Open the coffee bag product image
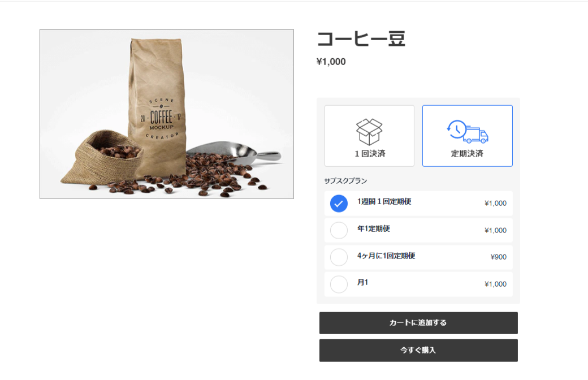This screenshot has width=588, height=380. tap(167, 114)
